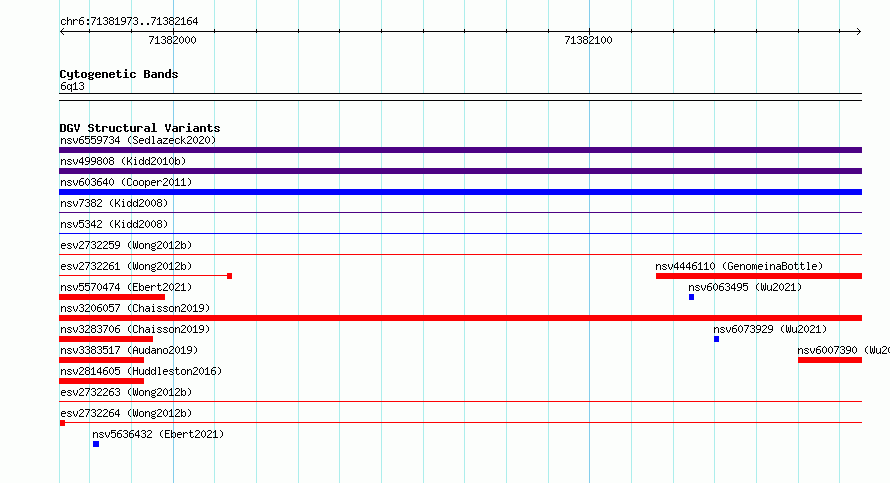Click the nsv7382 (Kidd2008) label
This screenshot has height=483, width=890.
click(x=114, y=203)
